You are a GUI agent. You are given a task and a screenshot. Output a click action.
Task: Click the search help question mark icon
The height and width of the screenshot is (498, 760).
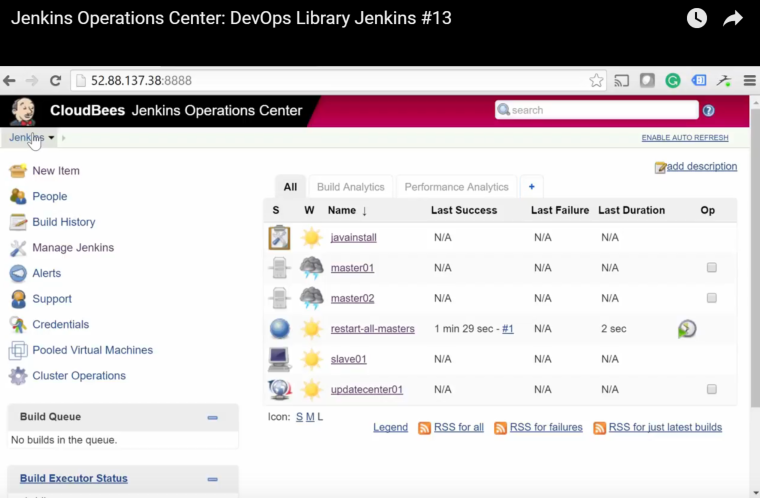pyautogui.click(x=709, y=110)
